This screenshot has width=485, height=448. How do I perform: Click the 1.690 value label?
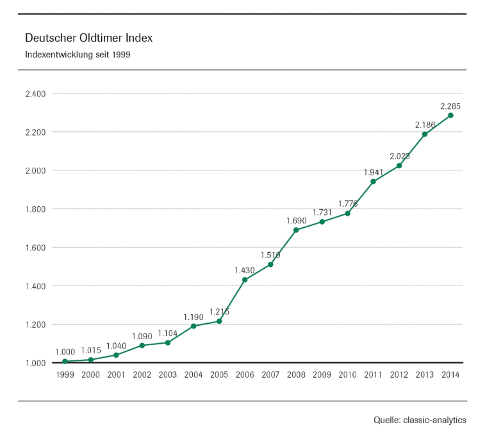pos(296,221)
